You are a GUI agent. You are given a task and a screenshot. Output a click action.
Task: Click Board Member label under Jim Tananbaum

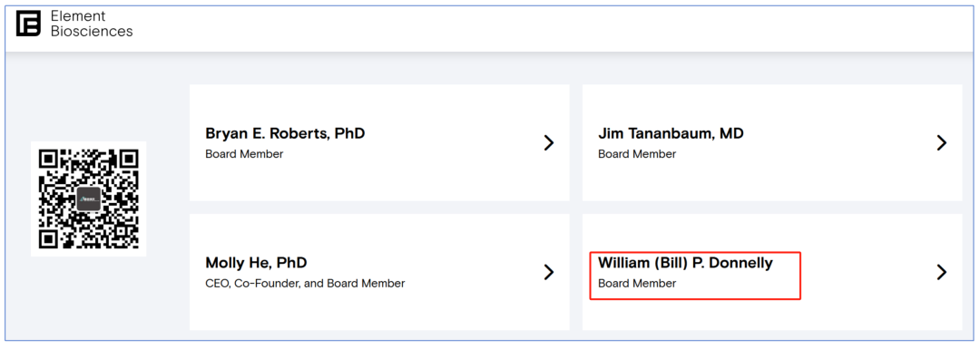click(x=637, y=154)
